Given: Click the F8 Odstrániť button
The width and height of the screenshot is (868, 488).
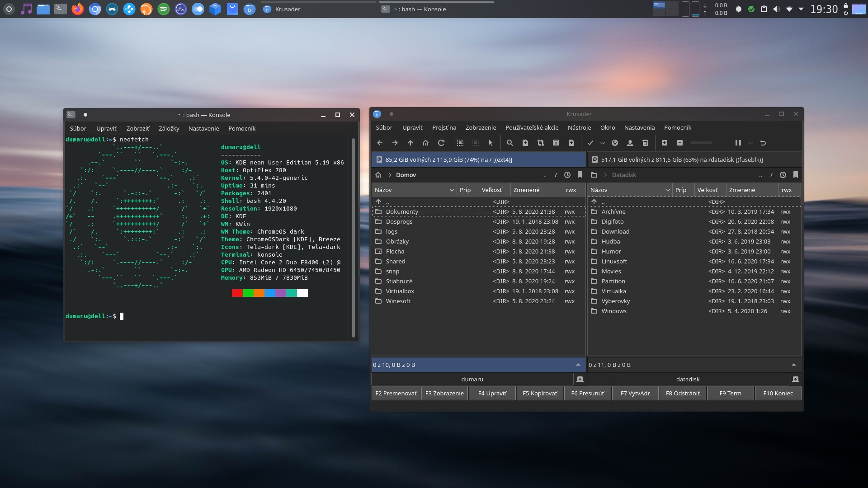Looking at the screenshot, I should click(x=683, y=393).
